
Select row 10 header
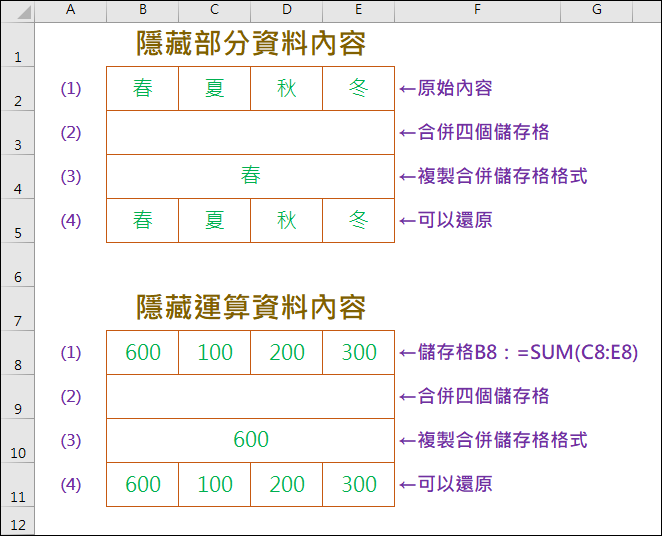[18, 441]
